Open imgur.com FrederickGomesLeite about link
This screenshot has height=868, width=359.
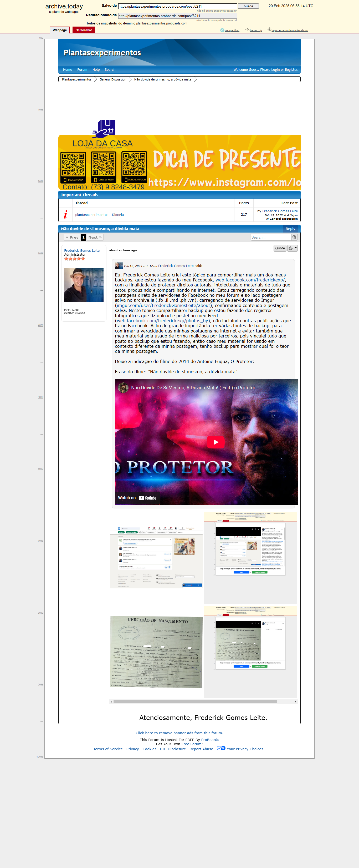click(163, 306)
